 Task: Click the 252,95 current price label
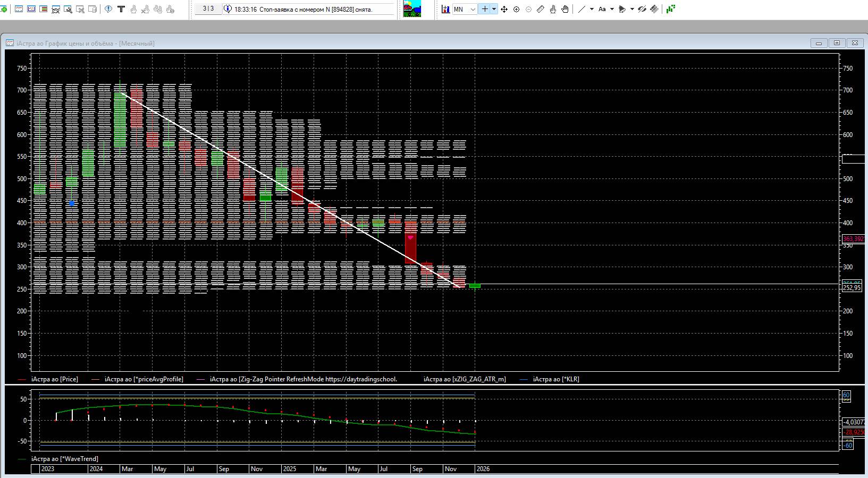(852, 288)
